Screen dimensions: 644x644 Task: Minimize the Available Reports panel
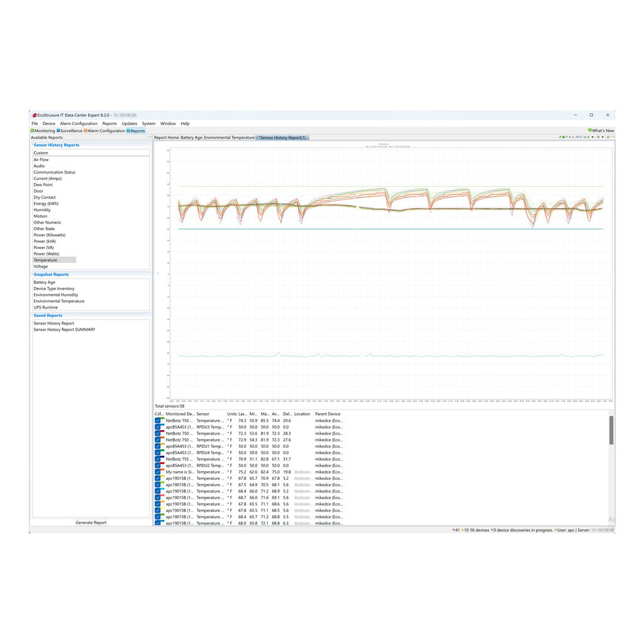[x=148, y=137]
